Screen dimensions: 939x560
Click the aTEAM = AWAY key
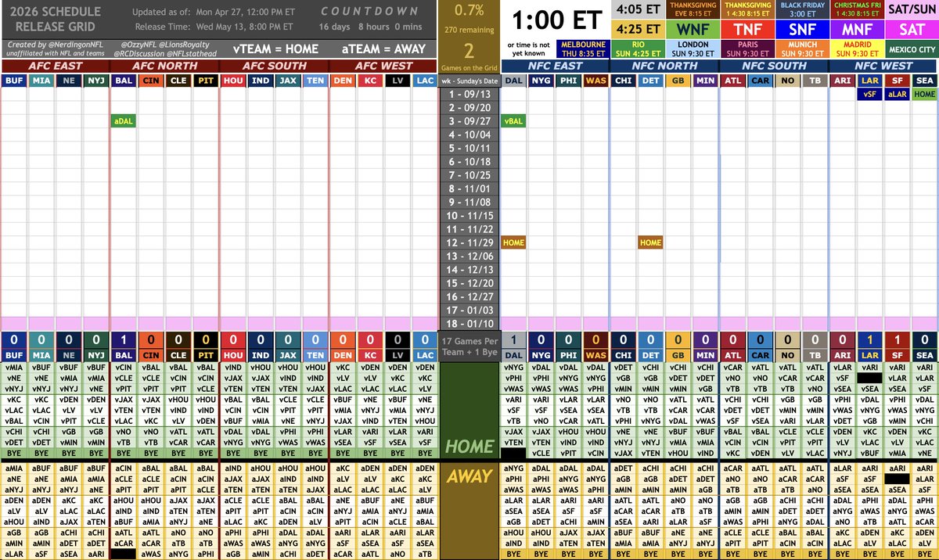tap(383, 48)
